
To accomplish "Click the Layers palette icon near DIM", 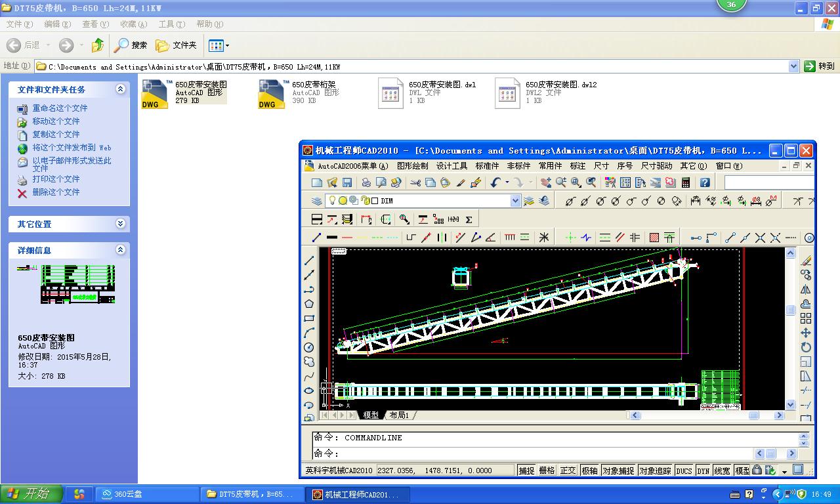I will (317, 200).
